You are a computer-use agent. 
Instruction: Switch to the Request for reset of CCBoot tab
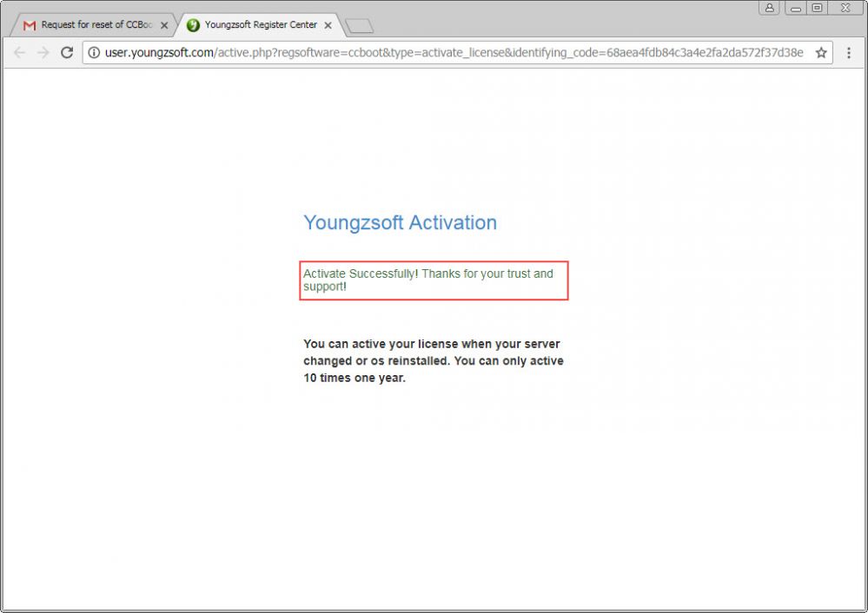[94, 25]
